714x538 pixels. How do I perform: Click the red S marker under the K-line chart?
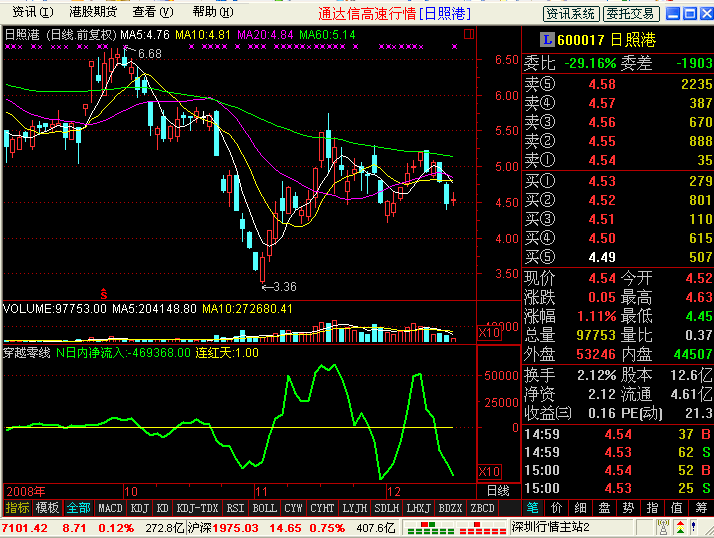pos(104,293)
